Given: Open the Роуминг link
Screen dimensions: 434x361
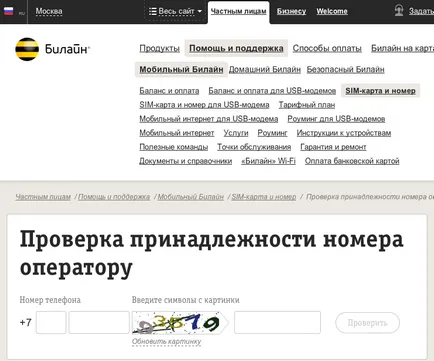Looking at the screenshot, I should (272, 133).
